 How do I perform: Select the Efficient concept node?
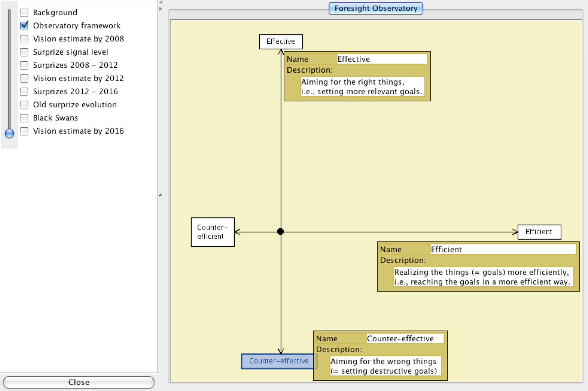click(539, 232)
